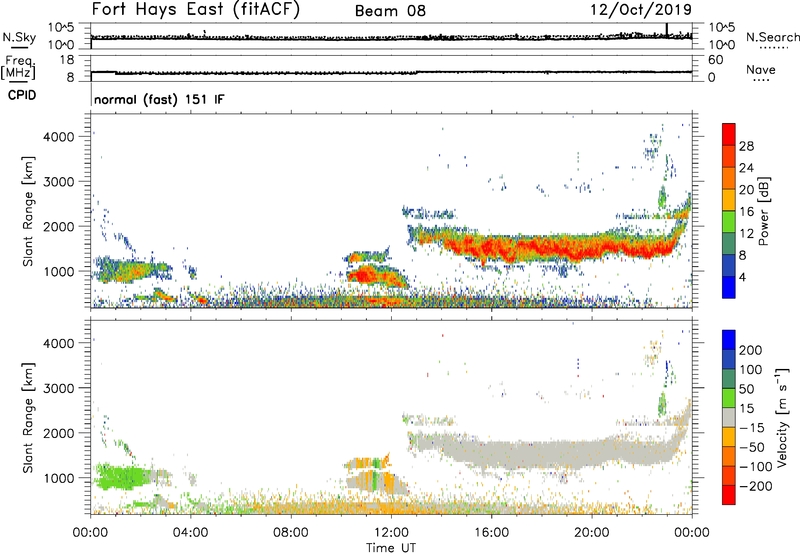Click the frequency trace in the Freq. panel
800x554 pixels.
coord(391,72)
